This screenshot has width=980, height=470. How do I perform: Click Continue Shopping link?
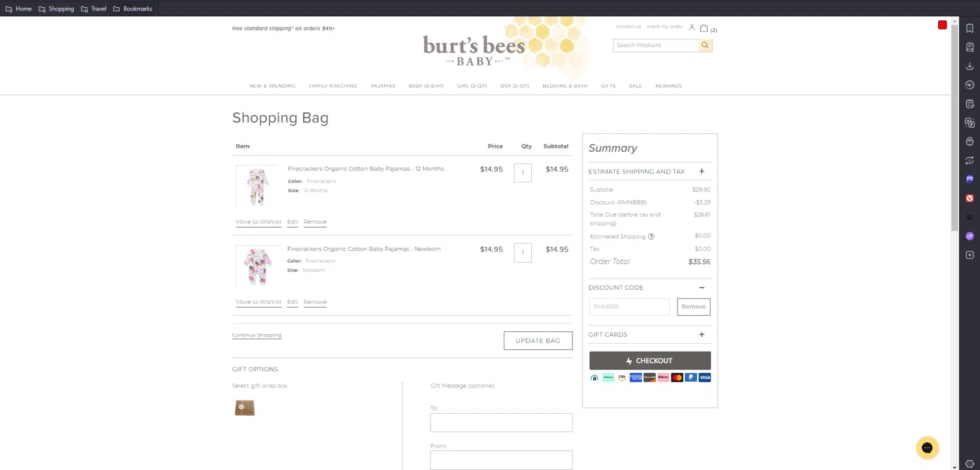click(257, 335)
